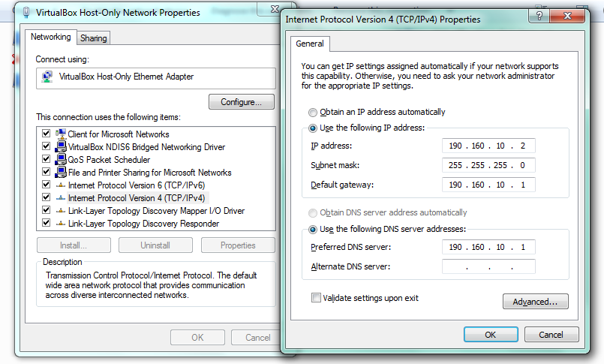Click the Internet Protocol Version 6 icon
This screenshot has height=364, width=604.
click(x=61, y=185)
